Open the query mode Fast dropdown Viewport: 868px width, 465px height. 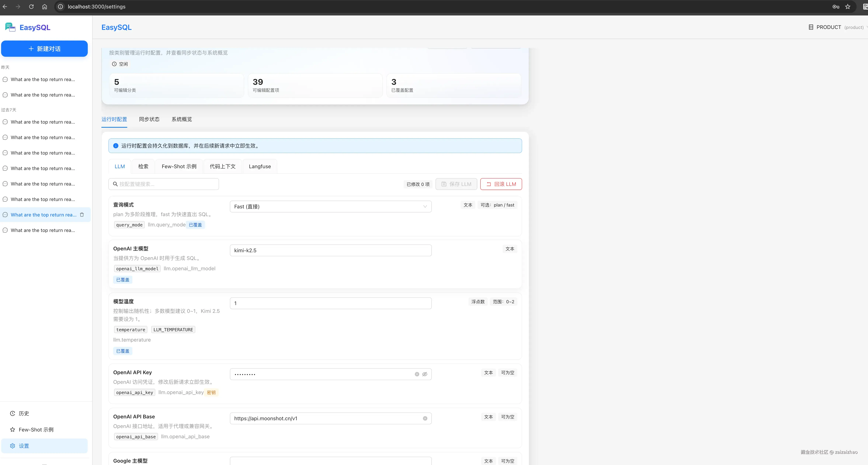[330, 206]
